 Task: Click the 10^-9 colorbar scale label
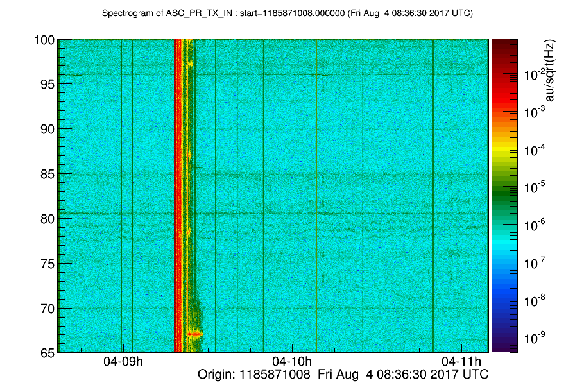click(535, 337)
